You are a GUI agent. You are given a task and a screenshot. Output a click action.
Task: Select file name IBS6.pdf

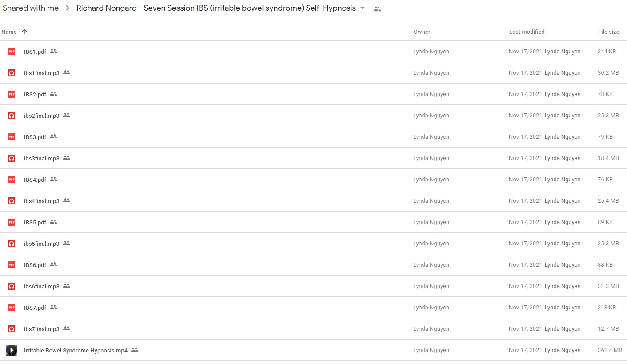point(35,265)
